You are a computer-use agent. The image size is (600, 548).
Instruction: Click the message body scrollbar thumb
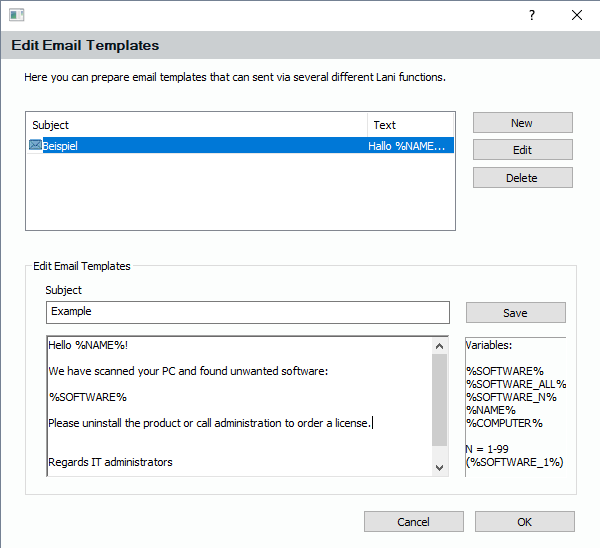pos(440,400)
